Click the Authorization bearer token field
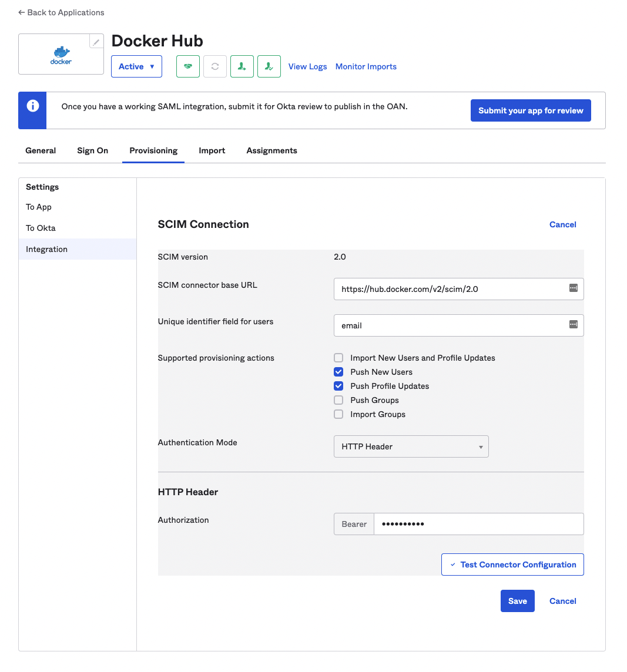 pyautogui.click(x=478, y=524)
